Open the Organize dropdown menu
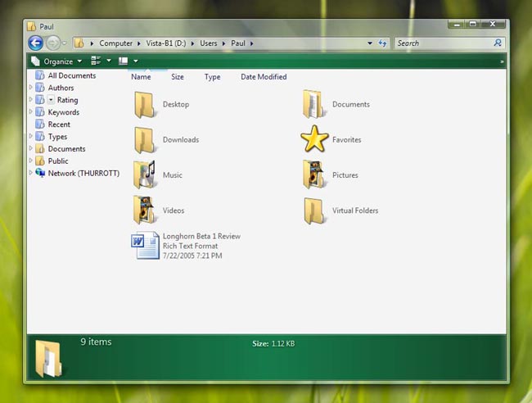Viewport: 532px width, 403px height. pyautogui.click(x=57, y=61)
